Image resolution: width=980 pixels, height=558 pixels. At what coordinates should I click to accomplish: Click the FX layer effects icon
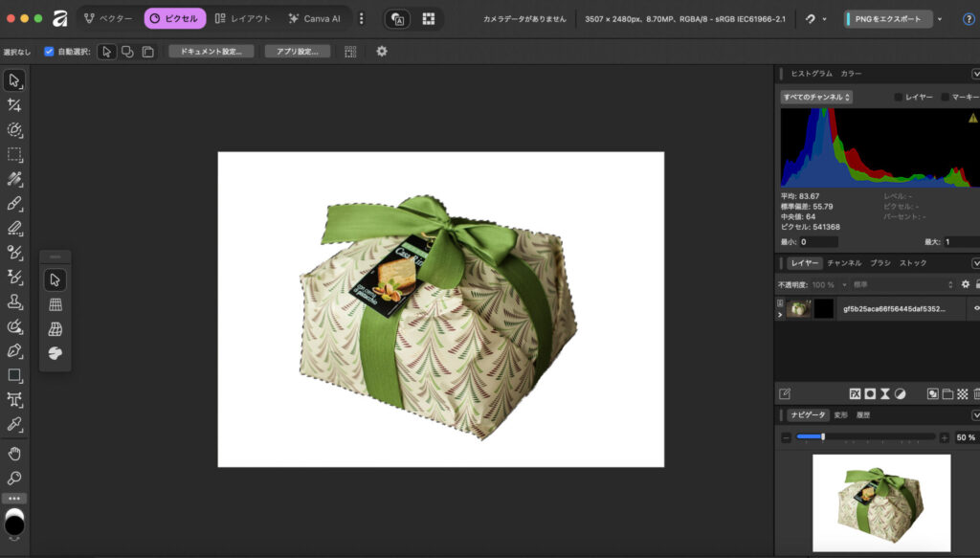coord(855,393)
